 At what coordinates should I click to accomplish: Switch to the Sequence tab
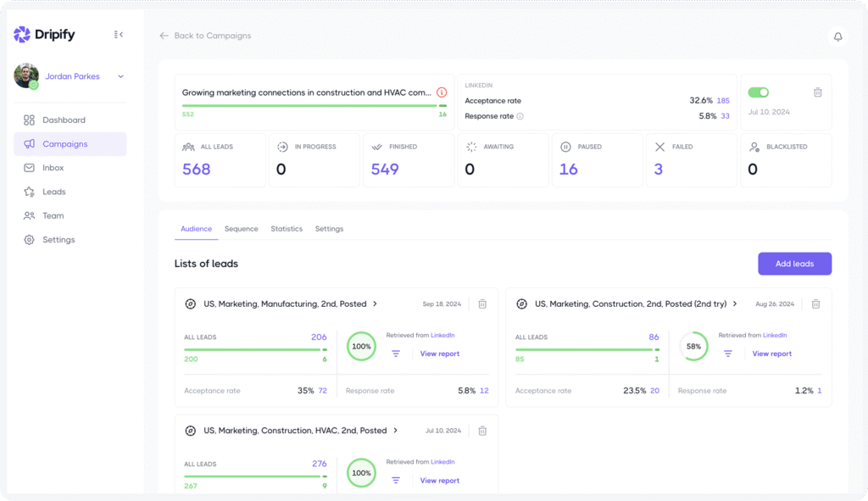point(241,229)
